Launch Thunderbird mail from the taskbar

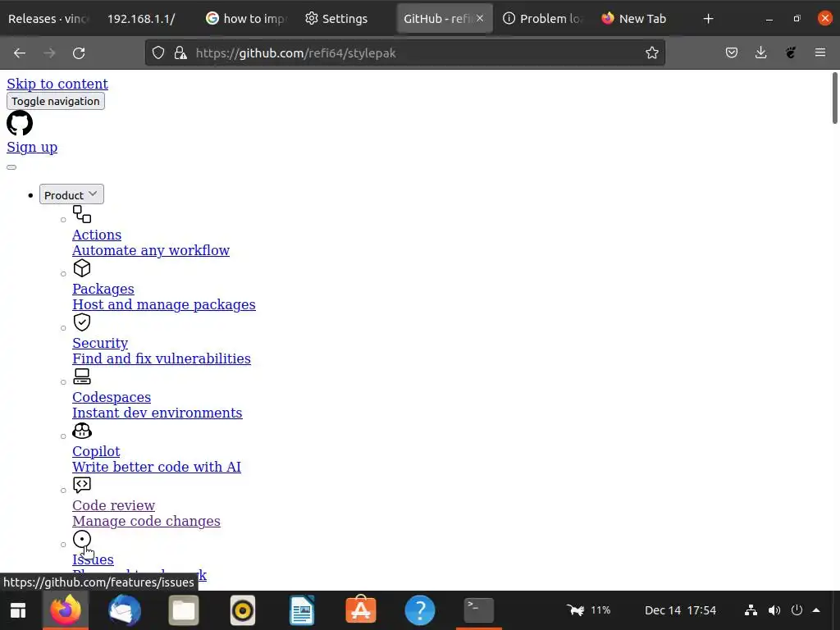pyautogui.click(x=125, y=610)
